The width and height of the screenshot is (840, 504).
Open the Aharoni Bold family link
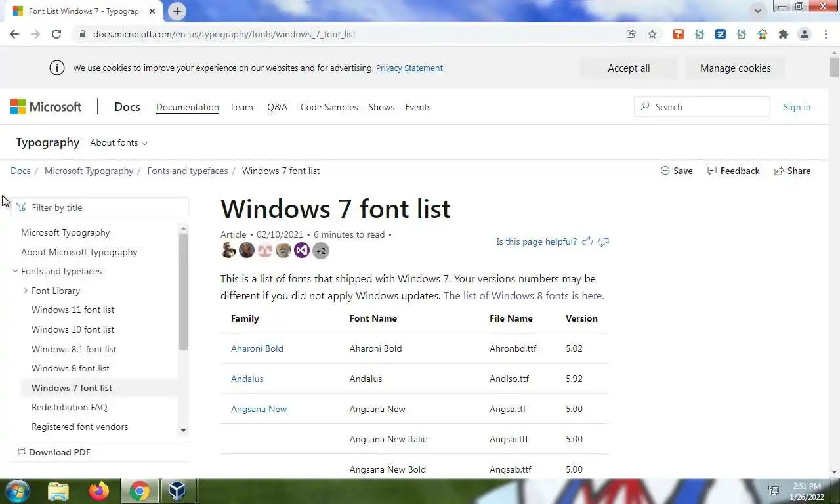pyautogui.click(x=257, y=348)
